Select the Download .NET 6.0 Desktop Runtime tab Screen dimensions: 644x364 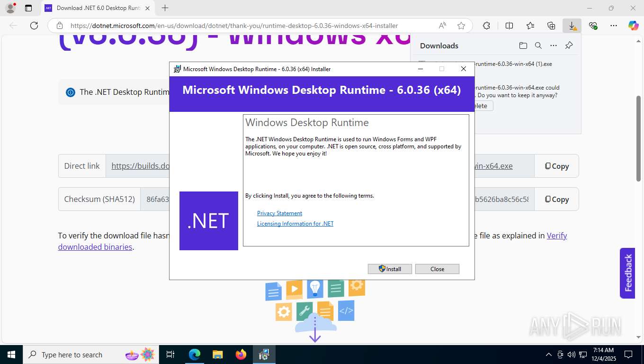98,8
